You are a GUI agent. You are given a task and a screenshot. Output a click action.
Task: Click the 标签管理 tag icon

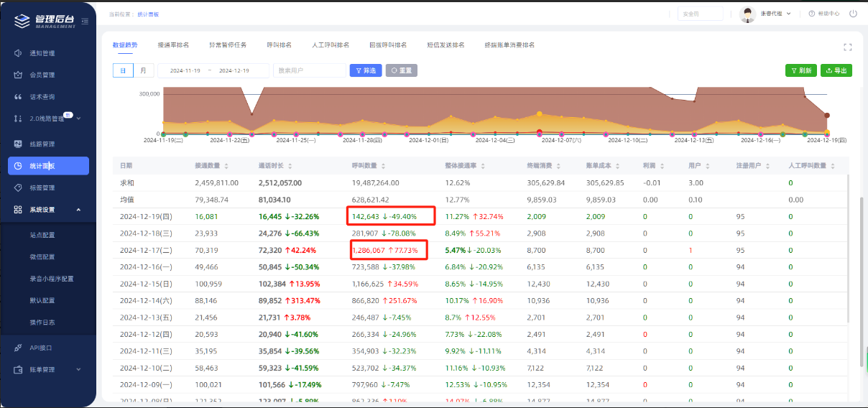click(x=19, y=187)
